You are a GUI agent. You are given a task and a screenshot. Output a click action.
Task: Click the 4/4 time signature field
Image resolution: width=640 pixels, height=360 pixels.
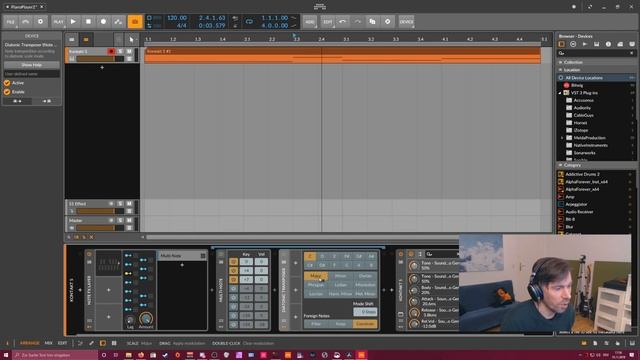point(181,25)
